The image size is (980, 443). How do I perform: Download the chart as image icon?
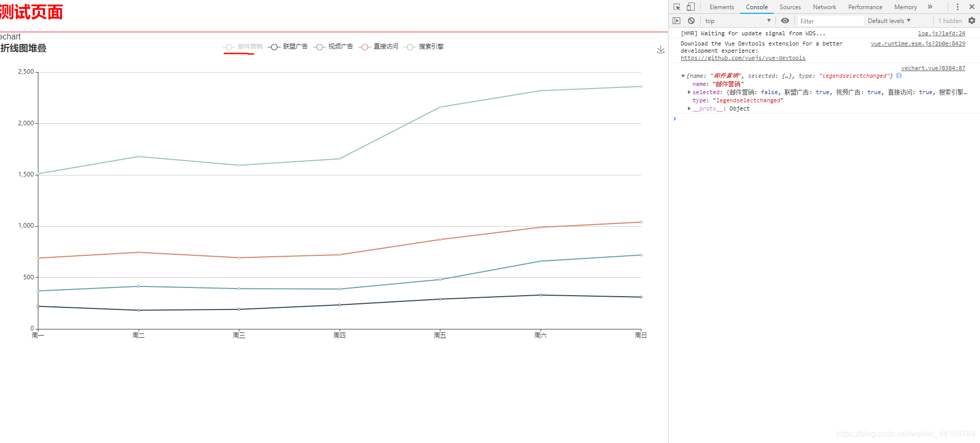click(x=661, y=49)
